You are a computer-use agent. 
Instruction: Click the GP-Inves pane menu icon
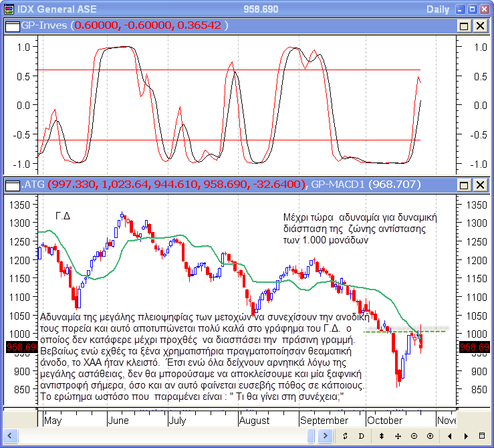[12, 25]
